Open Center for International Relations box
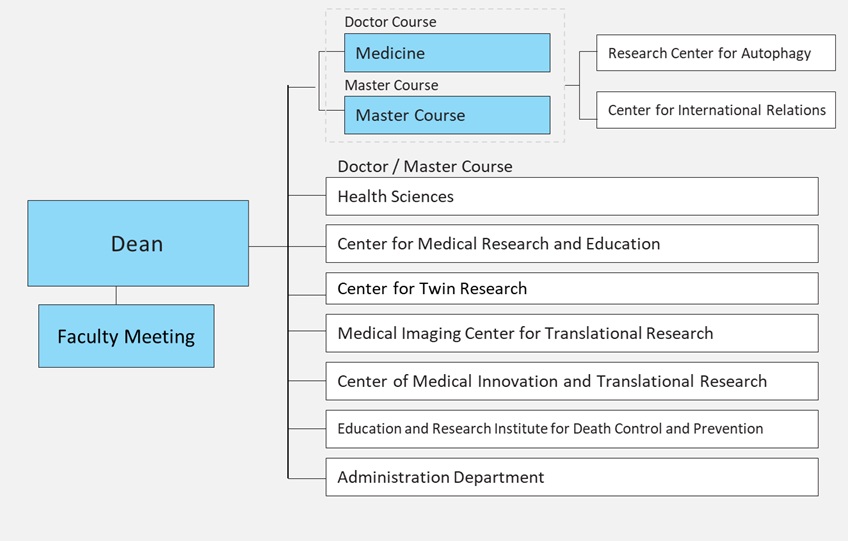848x541 pixels. tap(715, 110)
